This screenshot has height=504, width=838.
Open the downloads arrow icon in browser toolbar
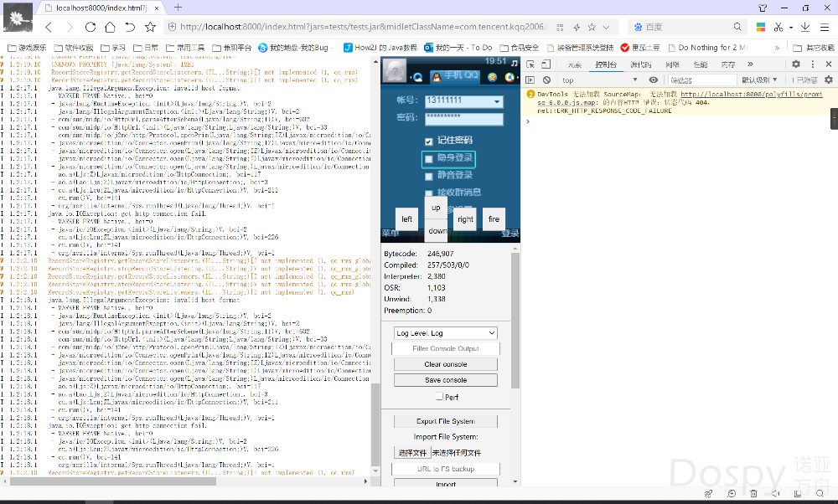tap(805, 28)
